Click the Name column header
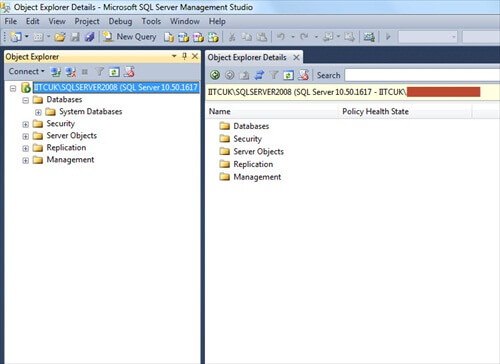The width and height of the screenshot is (500, 364). [272, 111]
